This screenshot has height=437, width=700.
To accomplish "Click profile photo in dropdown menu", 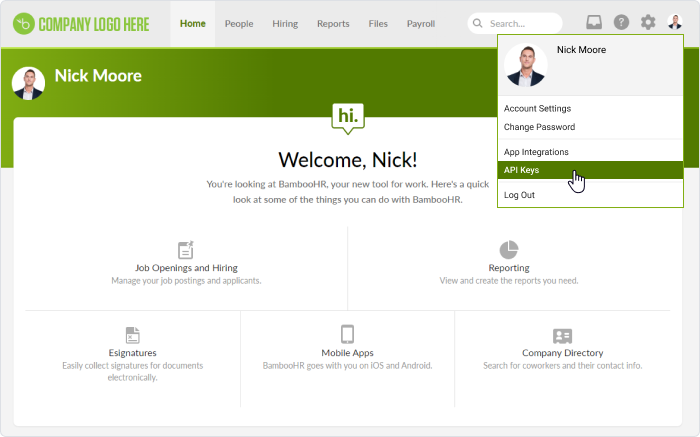I will pos(525,65).
